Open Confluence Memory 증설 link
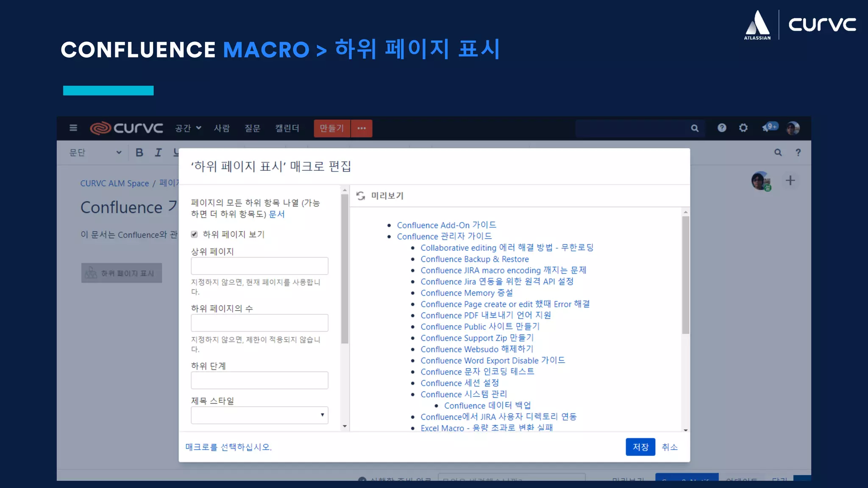 point(467,293)
